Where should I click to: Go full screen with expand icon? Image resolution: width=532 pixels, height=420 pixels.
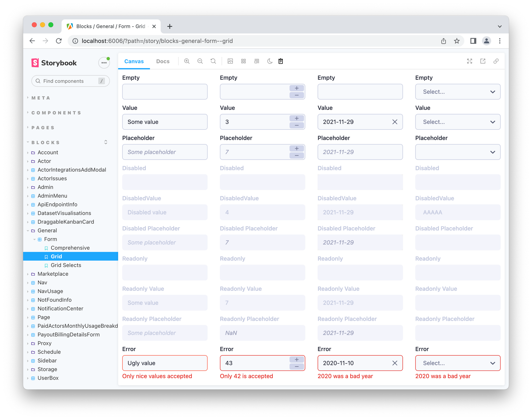(469, 61)
